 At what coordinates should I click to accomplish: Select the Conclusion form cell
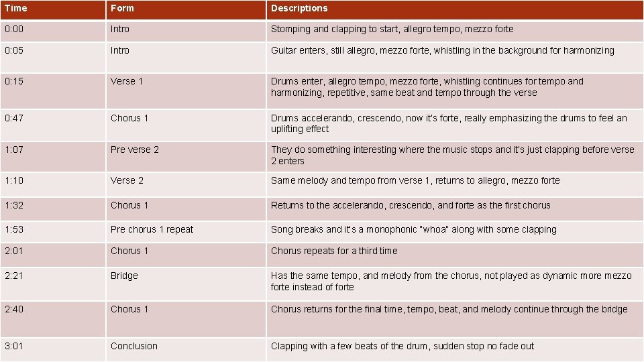tap(134, 346)
